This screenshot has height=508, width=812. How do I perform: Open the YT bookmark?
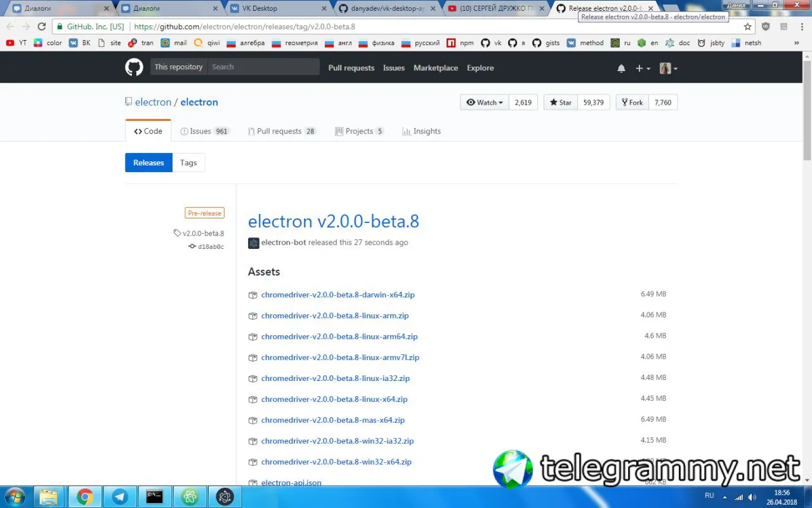pyautogui.click(x=16, y=43)
